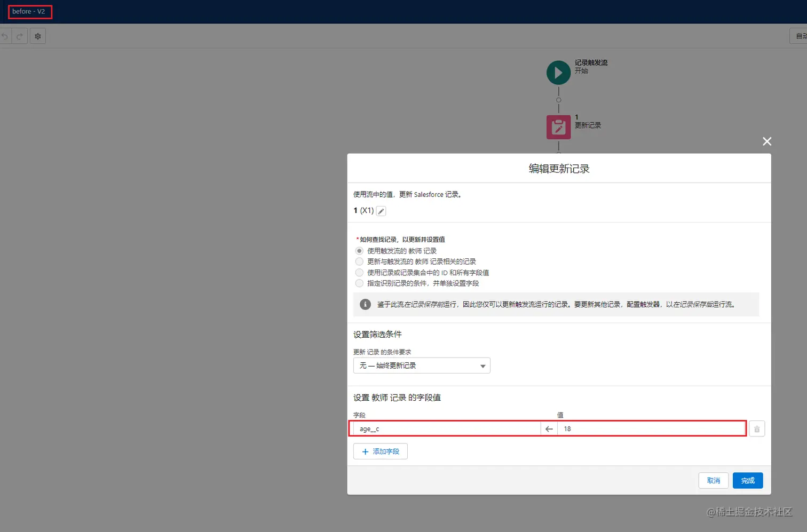Delete the age__c field row trash icon

tap(757, 429)
